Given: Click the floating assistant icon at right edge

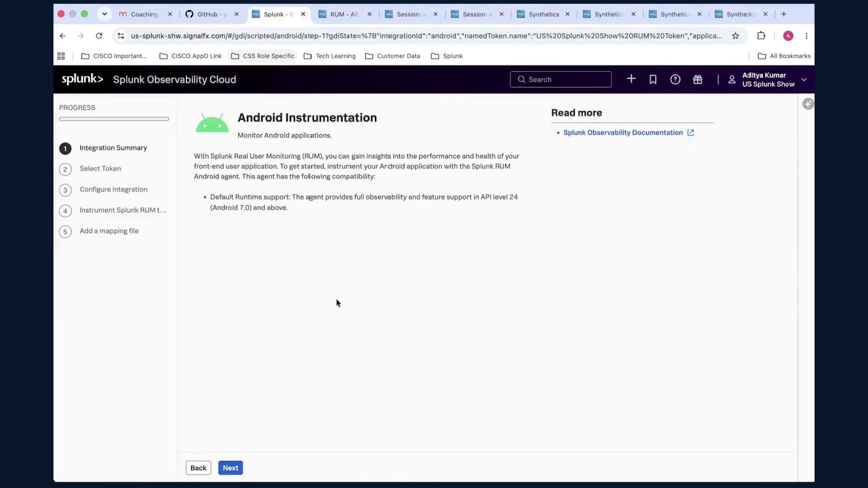Looking at the screenshot, I should [x=808, y=104].
